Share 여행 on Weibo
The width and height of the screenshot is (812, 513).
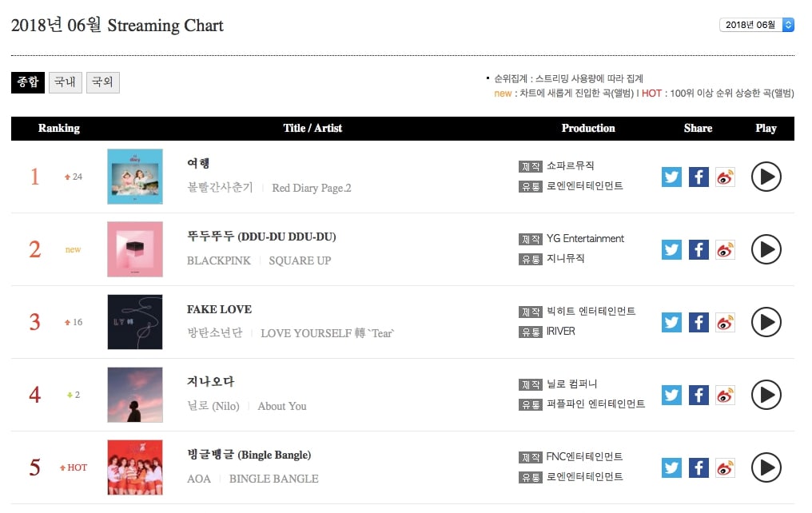coord(725,177)
